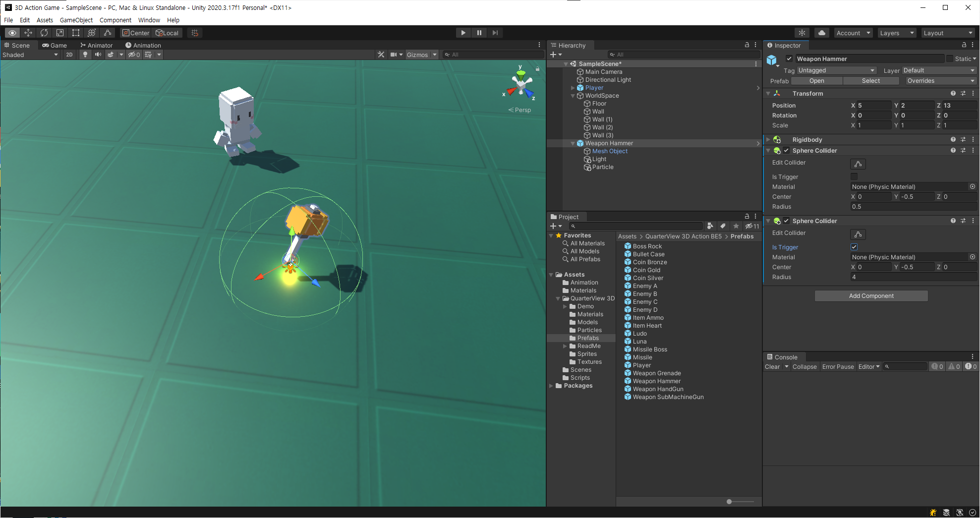The image size is (980, 518).
Task: Select Weapon Grenade prefab in Project
Action: pyautogui.click(x=657, y=373)
